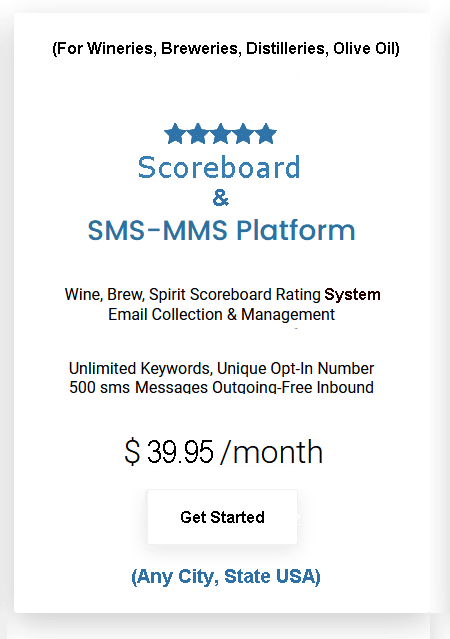Screen dimensions: 450x639
Task: Click the fifth blue rating star
Action: point(266,134)
